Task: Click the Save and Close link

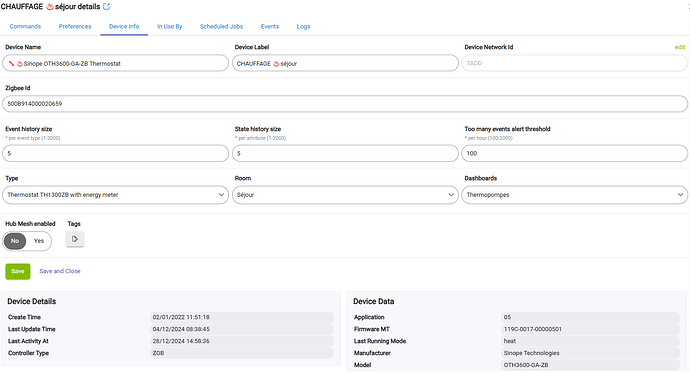Action: coord(60,271)
